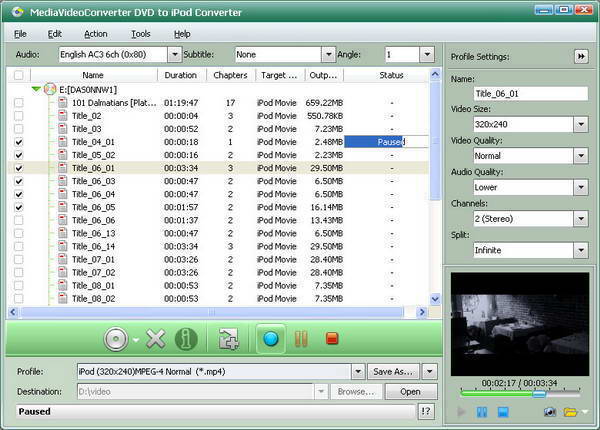Check the 101 Dalmatians checkbox
The height and width of the screenshot is (430, 600).
pos(18,103)
